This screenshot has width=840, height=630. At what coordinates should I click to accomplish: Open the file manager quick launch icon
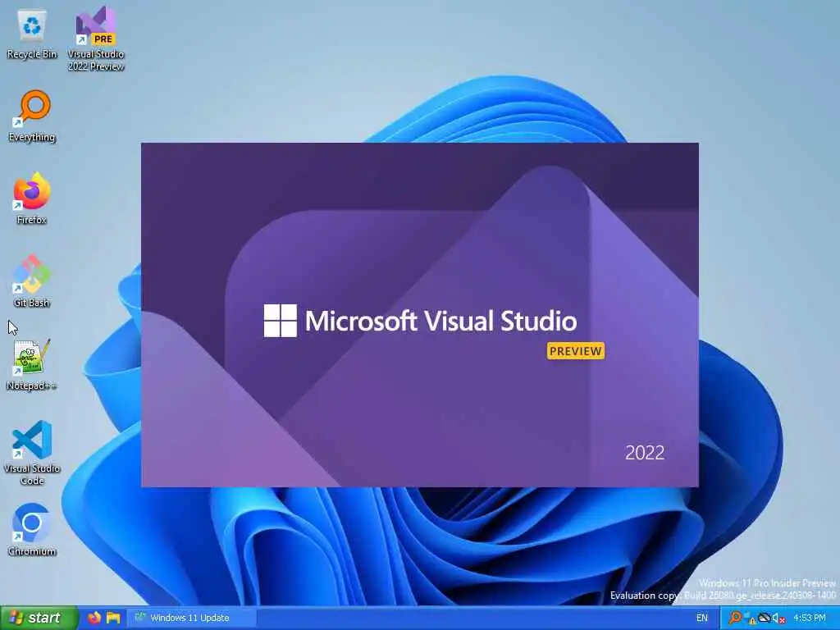(113, 618)
